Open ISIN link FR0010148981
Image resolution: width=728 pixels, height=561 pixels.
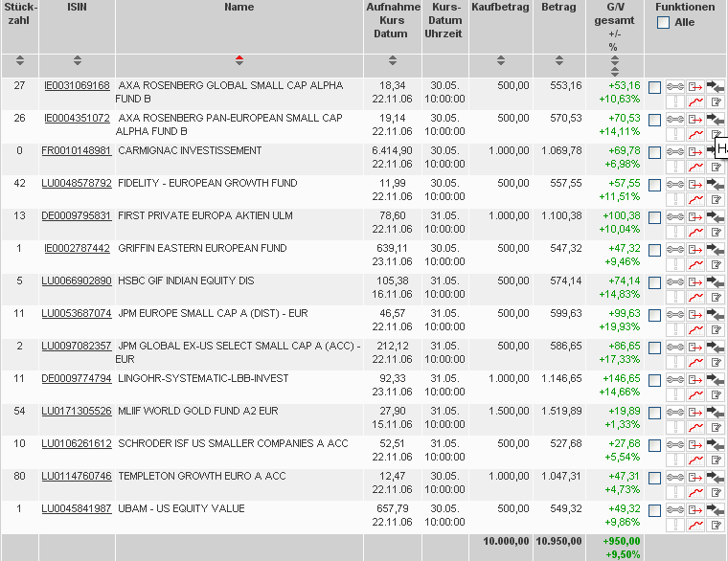pyautogui.click(x=77, y=150)
